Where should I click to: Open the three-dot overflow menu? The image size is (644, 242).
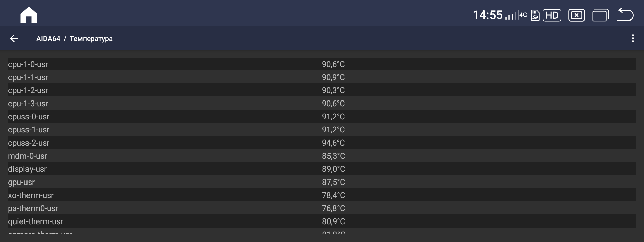point(633,38)
